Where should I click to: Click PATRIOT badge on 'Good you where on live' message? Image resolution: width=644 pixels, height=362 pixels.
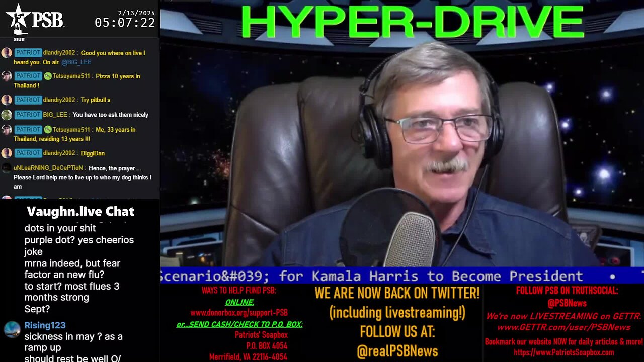(x=28, y=53)
